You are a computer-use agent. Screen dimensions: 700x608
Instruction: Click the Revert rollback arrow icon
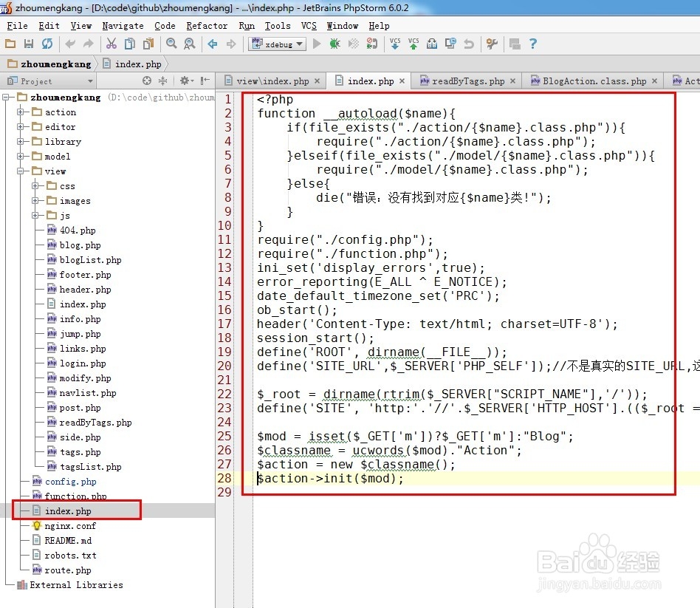(469, 44)
